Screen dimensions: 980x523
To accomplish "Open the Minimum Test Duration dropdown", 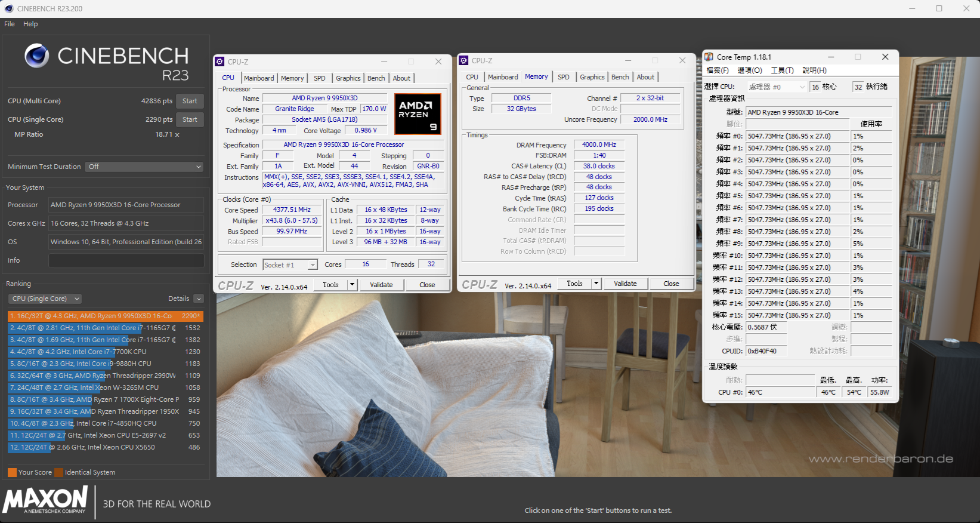I will click(144, 167).
